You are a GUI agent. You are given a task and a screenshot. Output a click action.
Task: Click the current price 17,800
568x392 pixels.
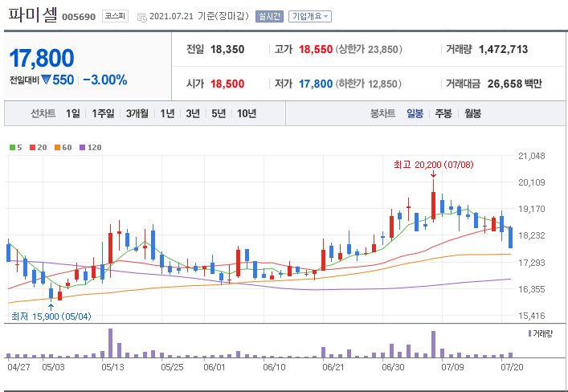(x=42, y=58)
